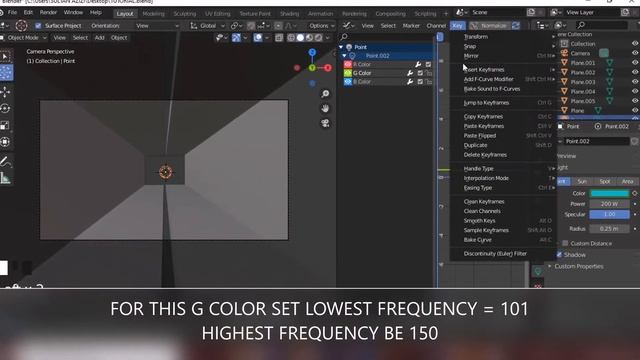Open the Object Mode dropdown
Image resolution: width=640 pixels, height=360 pixels.
tap(24, 38)
